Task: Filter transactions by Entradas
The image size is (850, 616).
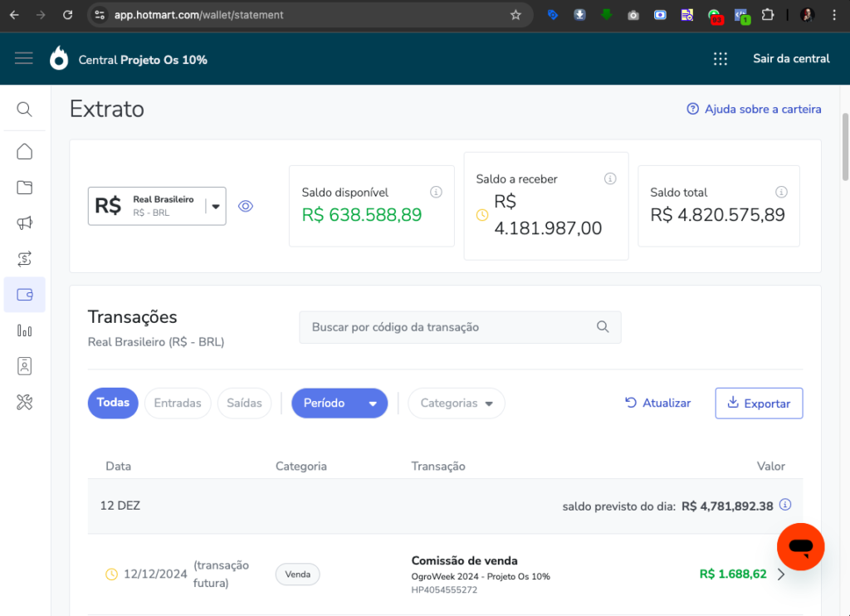Action: [x=178, y=403]
